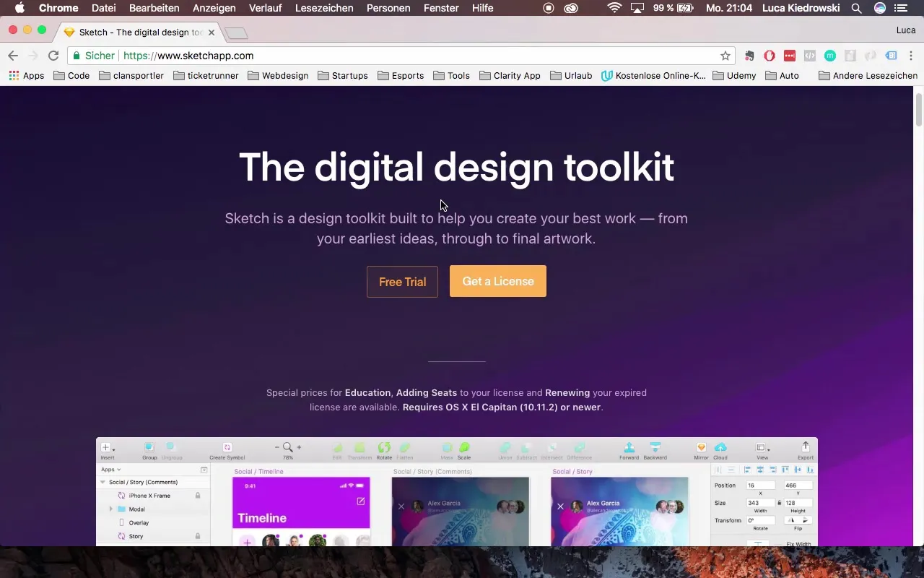
Task: Bookmark this page with the star
Action: pos(725,56)
